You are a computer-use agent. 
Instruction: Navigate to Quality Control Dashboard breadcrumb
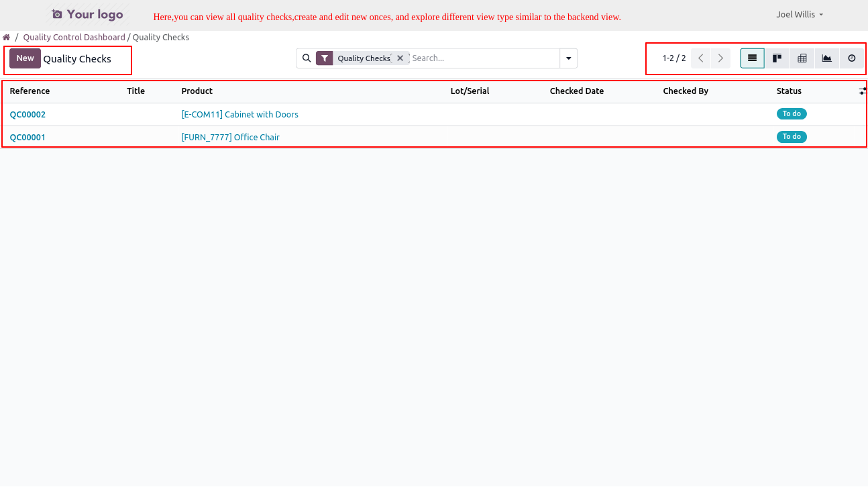(x=74, y=38)
